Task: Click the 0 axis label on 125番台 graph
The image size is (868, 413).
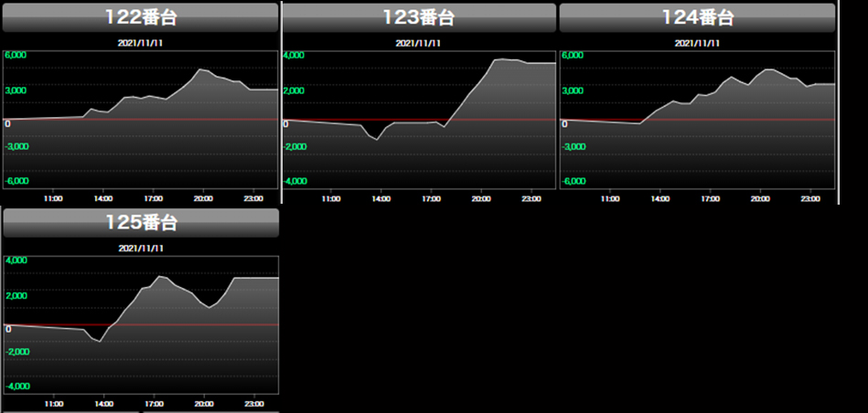Action: 8,329
